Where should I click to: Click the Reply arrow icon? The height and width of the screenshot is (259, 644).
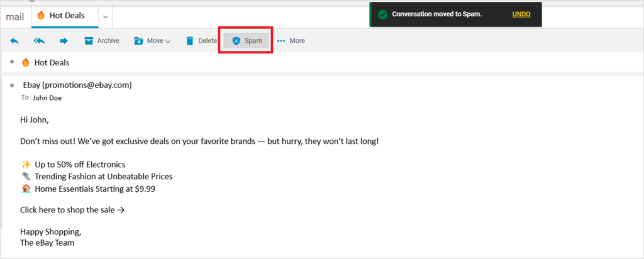pyautogui.click(x=14, y=41)
